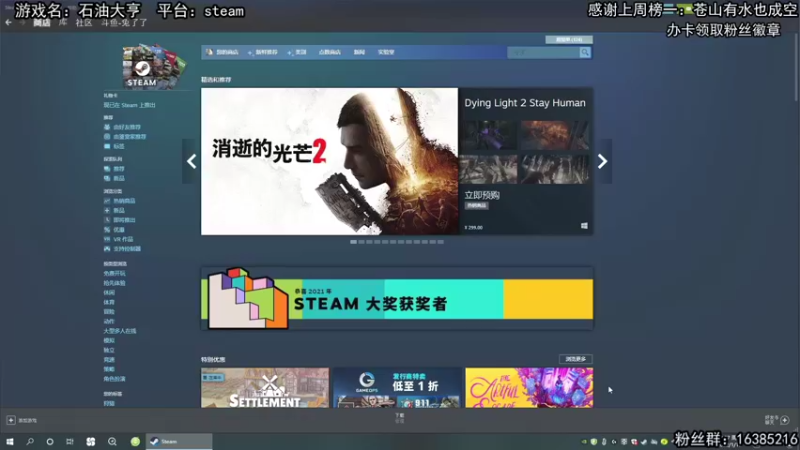Open the Steam gift card image
800x450 pixels.
click(154, 66)
